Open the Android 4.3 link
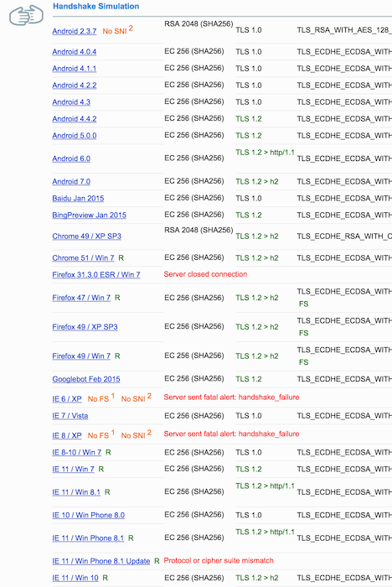The height and width of the screenshot is (587, 392). point(71,102)
